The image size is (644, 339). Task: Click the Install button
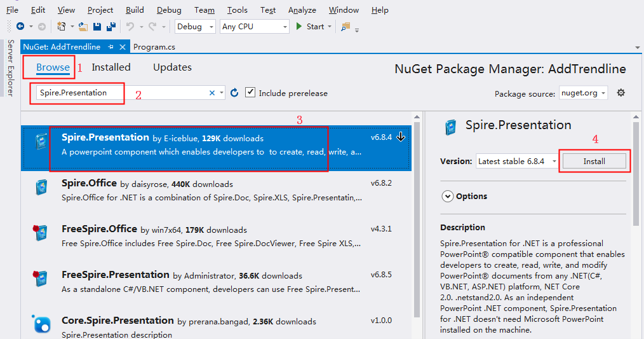[x=594, y=162]
